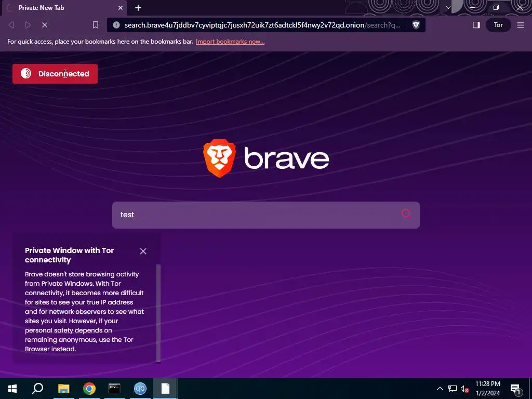Click the network tray icon
The image size is (532, 399).
click(453, 389)
